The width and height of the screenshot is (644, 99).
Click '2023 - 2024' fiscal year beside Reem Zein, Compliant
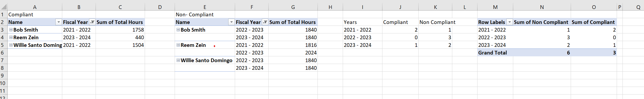click(79, 37)
